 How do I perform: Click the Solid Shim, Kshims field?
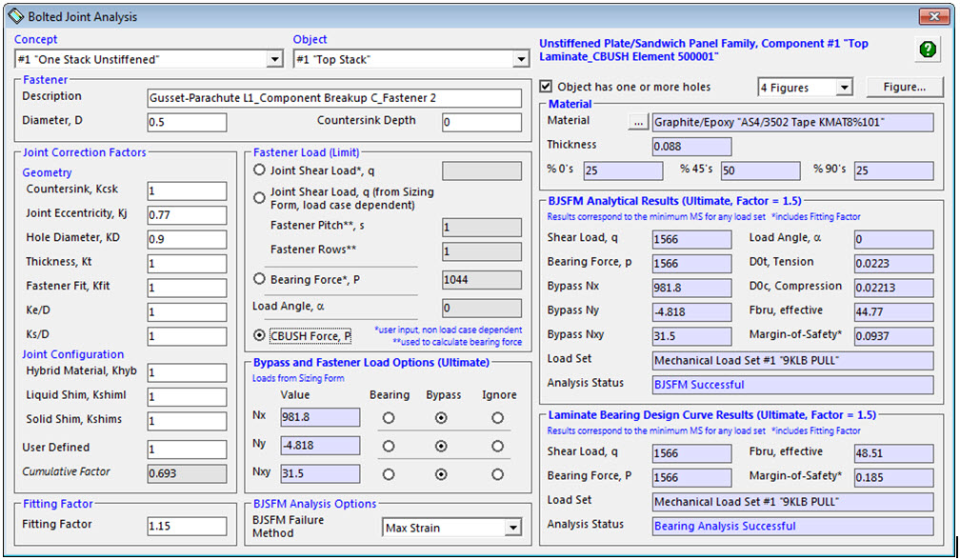click(x=187, y=421)
